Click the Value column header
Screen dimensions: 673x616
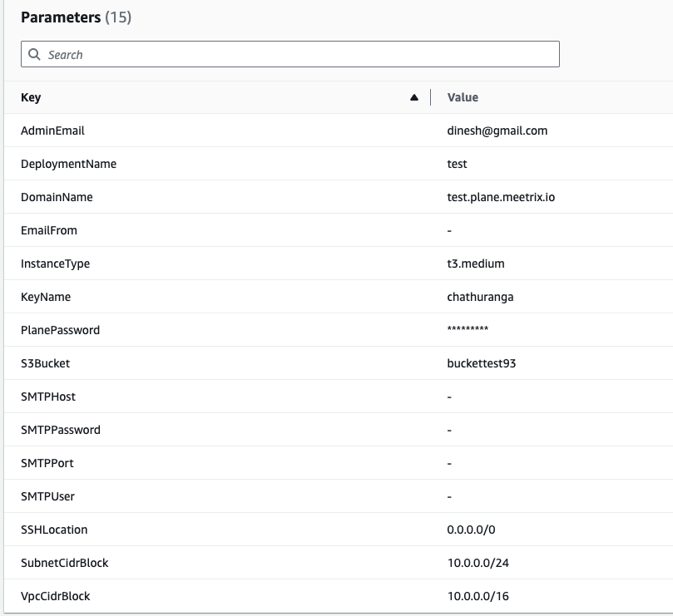(x=462, y=97)
